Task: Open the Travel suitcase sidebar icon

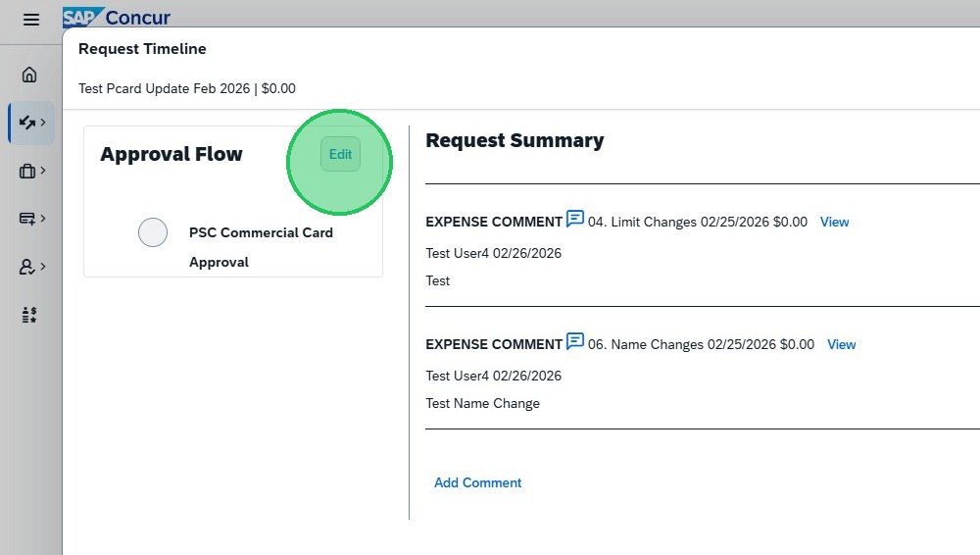Action: click(x=26, y=171)
